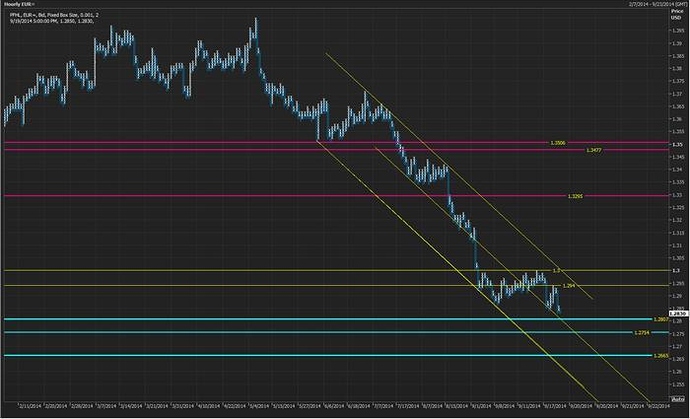Click the legend line 'PFHL, EUR=, Bid, Fixed Box Size'

(x=54, y=15)
